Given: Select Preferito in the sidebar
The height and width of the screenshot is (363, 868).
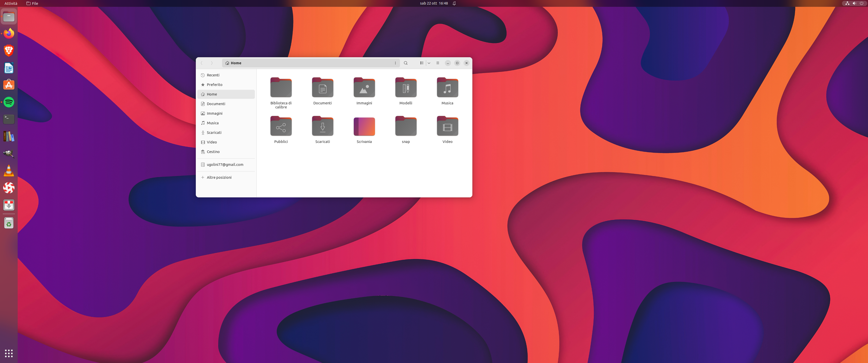Looking at the screenshot, I should click(214, 84).
